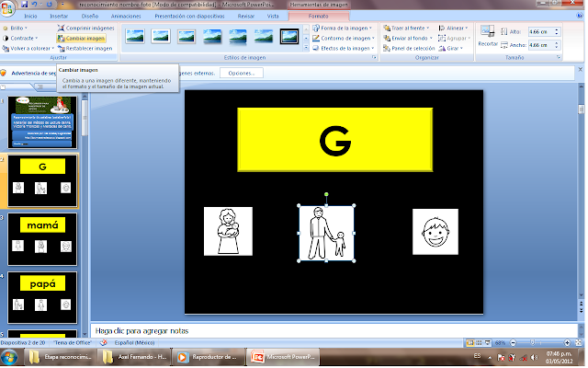Click the Alto height field

tap(540, 32)
